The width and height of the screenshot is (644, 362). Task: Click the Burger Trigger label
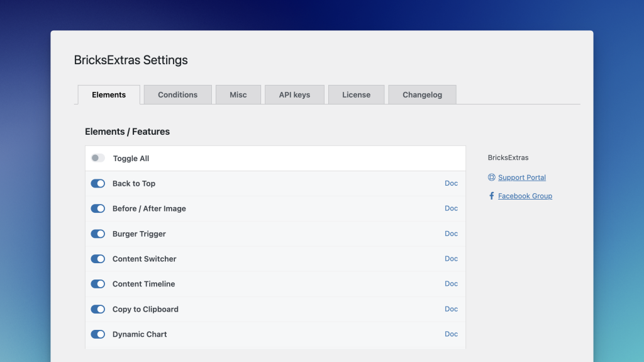point(139,234)
